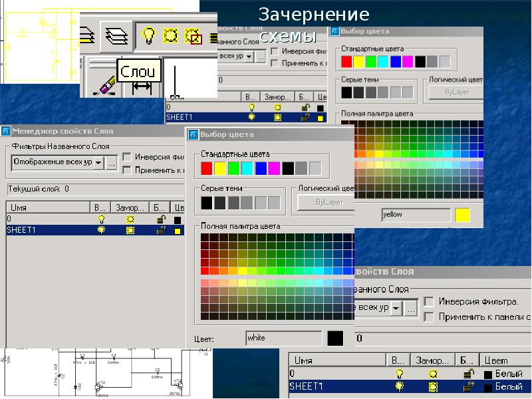Pick red standard color in dialog with white field
The image size is (532, 399).
(x=207, y=168)
